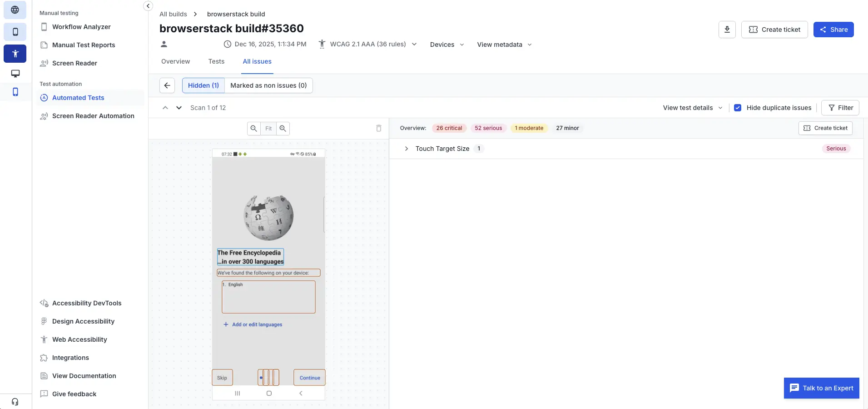The height and width of the screenshot is (409, 868).
Task: Open the support headset icon
Action: click(15, 402)
